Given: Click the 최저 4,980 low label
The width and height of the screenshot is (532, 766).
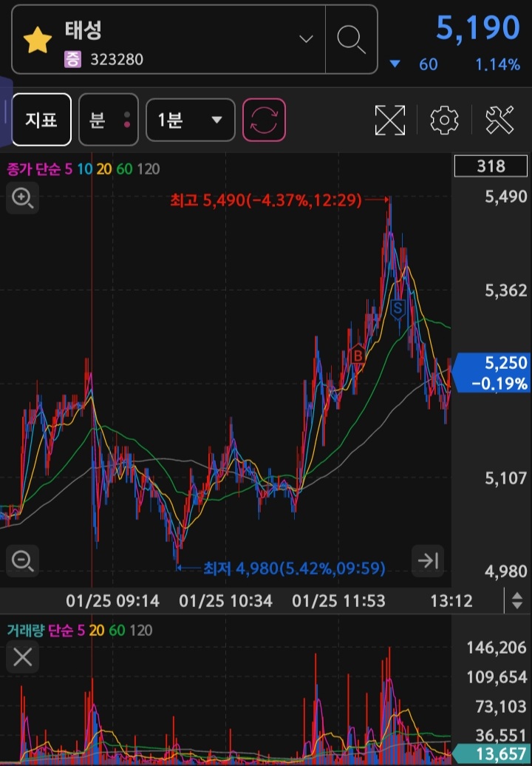Looking at the screenshot, I should (x=294, y=568).
